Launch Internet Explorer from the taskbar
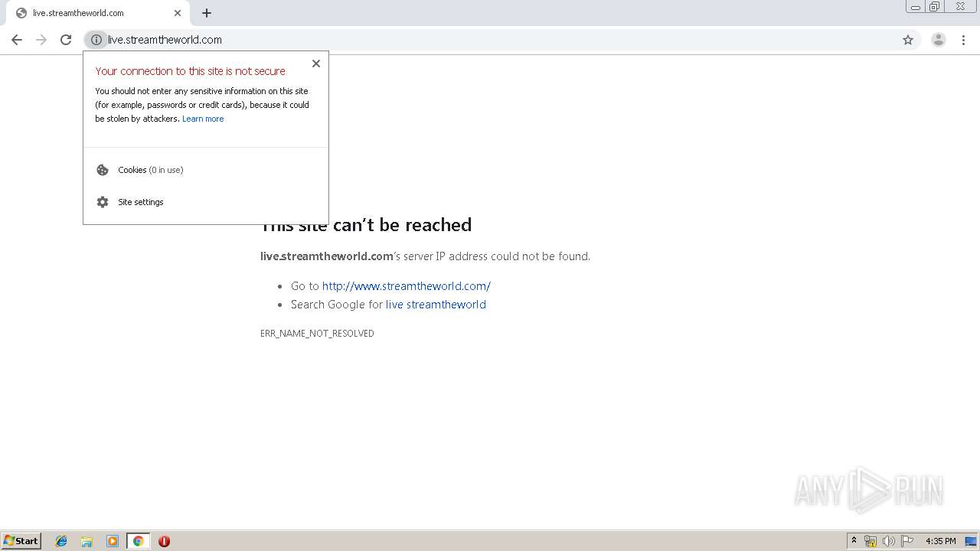This screenshot has height=551, width=980. 61,541
